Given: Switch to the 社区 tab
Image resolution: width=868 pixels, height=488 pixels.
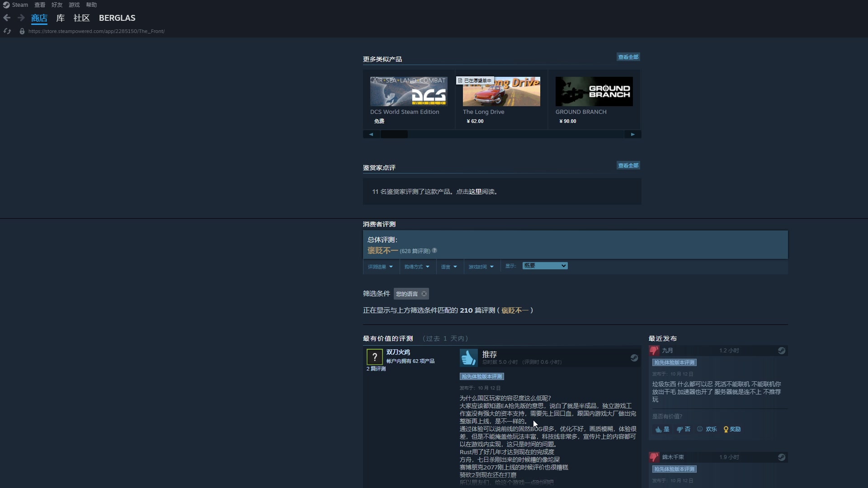Looking at the screenshot, I should click(x=81, y=18).
